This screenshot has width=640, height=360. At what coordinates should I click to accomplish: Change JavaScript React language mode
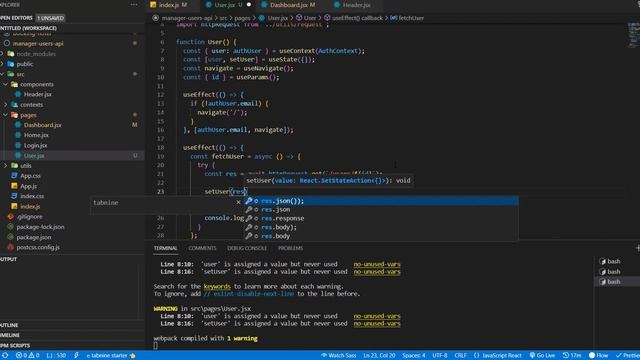pos(497,356)
